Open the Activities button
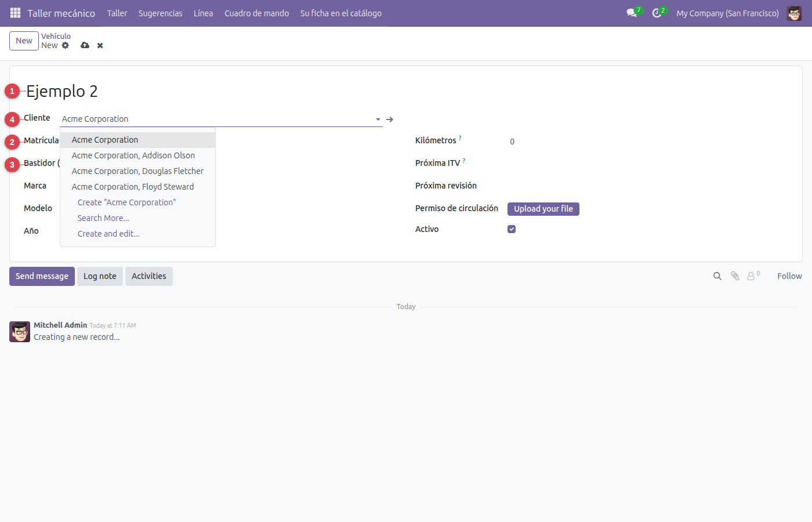Viewport: 812px width, 522px height. pos(148,276)
